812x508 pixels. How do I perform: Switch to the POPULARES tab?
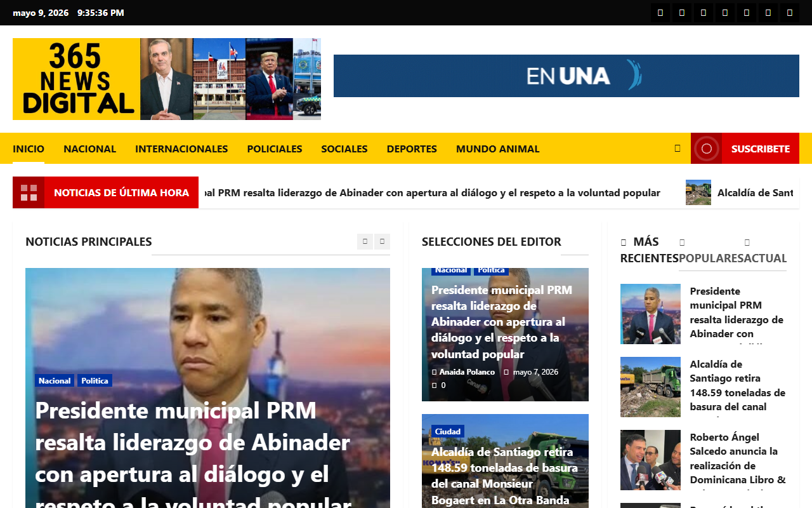(x=712, y=250)
